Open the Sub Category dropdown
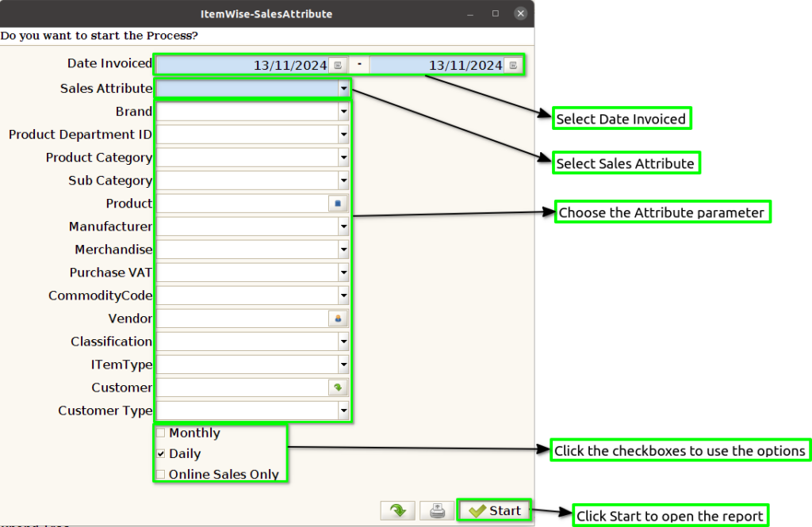Viewport: 812px width, 527px height. coord(343,181)
